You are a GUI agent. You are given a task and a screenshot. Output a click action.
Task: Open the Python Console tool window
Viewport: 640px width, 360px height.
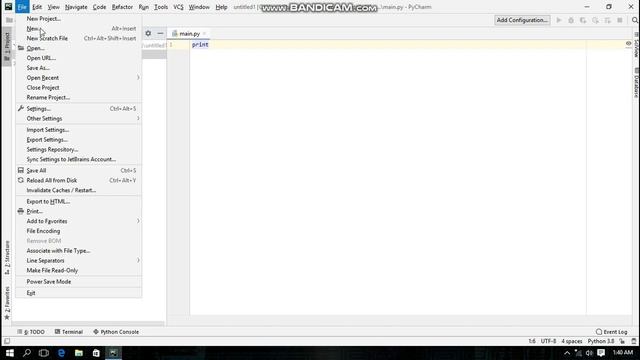[116, 332]
